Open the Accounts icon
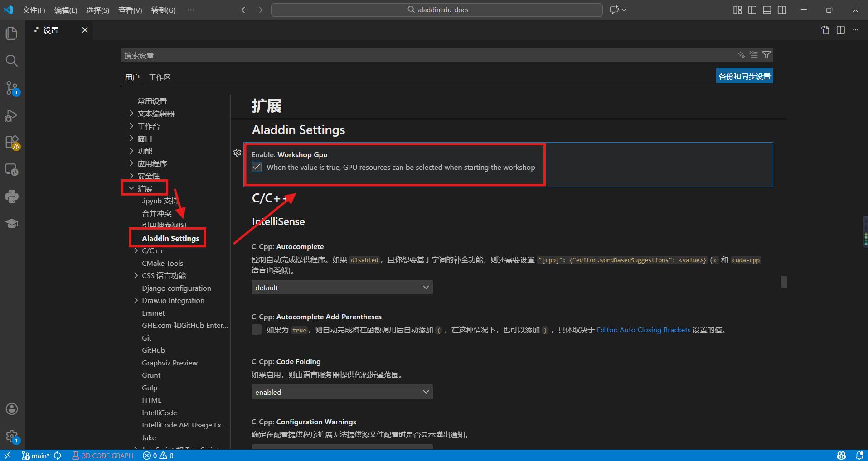This screenshot has height=461, width=868. pos(12,409)
